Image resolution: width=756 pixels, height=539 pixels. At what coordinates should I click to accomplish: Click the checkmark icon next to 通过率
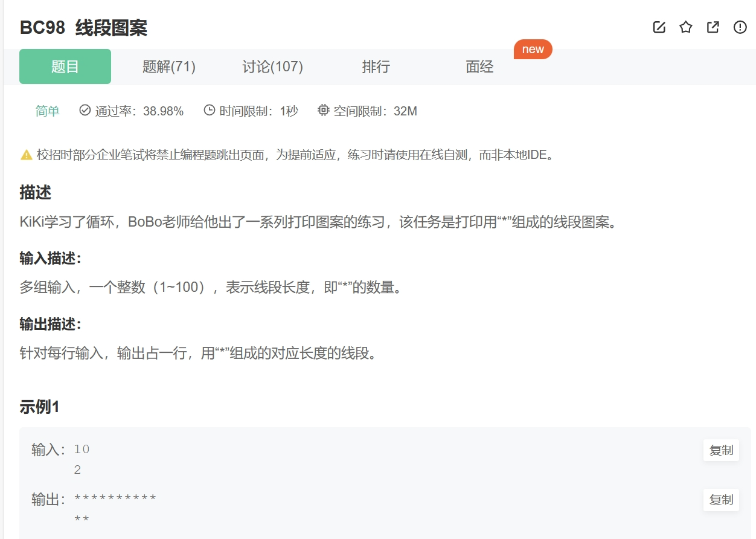(x=84, y=111)
